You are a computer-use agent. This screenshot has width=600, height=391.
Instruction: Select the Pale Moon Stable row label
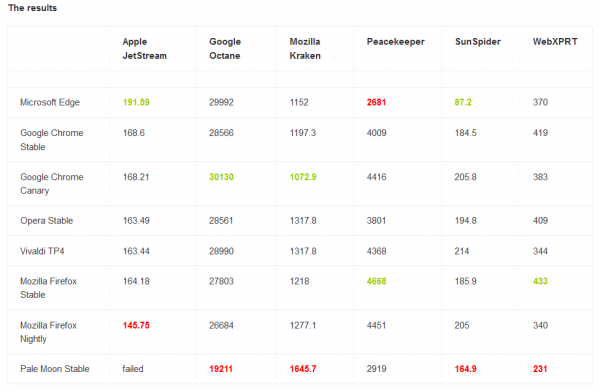tap(55, 369)
